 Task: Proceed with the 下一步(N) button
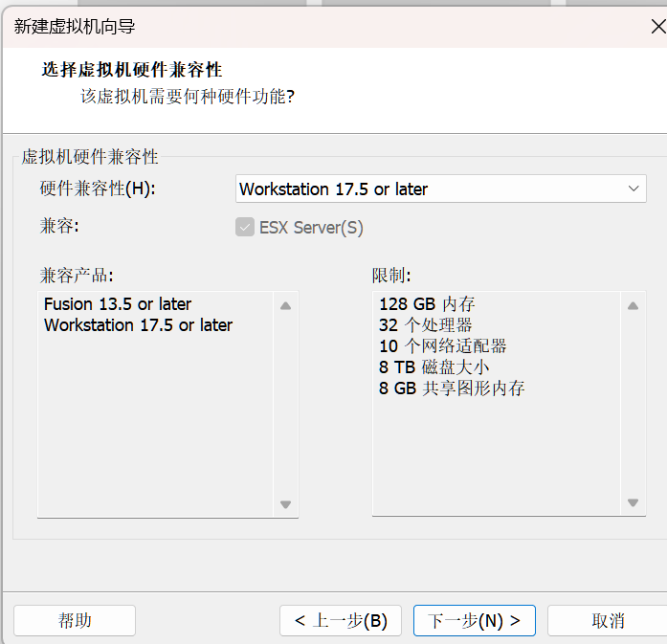pyautogui.click(x=474, y=620)
